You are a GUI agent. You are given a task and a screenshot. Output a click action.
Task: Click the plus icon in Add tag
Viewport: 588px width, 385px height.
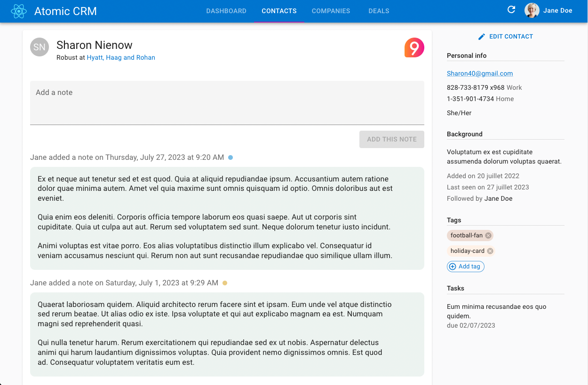[x=453, y=267]
